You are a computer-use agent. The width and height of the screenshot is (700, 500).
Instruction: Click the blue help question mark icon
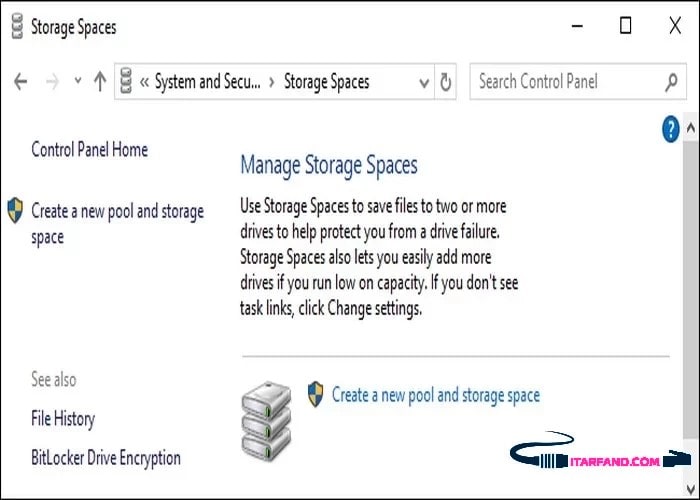671,128
